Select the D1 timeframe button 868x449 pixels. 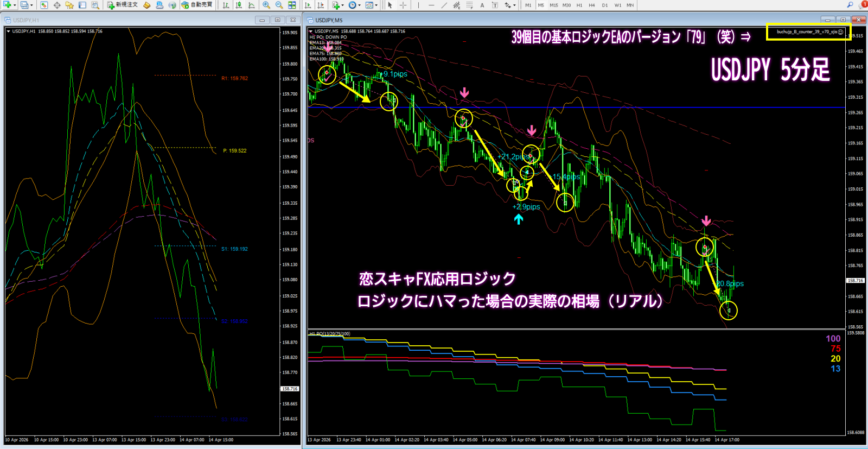click(605, 5)
